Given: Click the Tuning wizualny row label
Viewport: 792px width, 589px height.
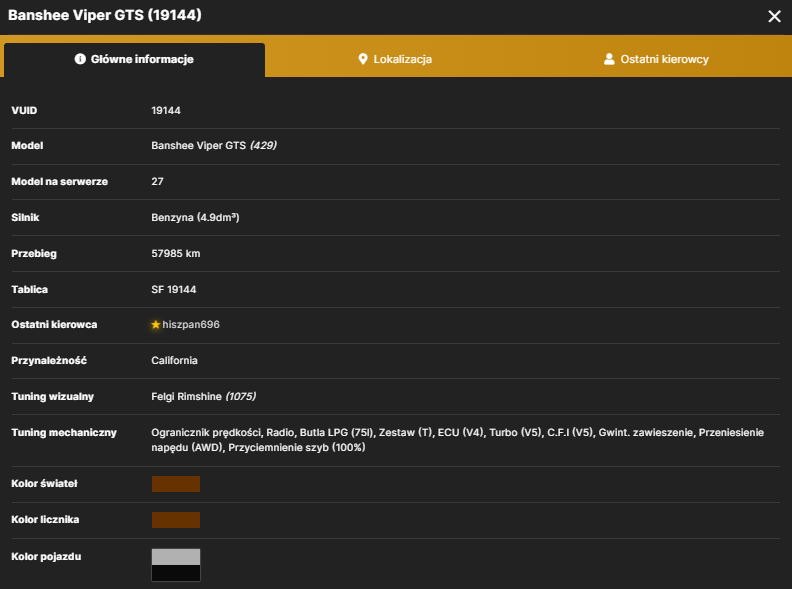Looking at the screenshot, I should click(x=53, y=397).
